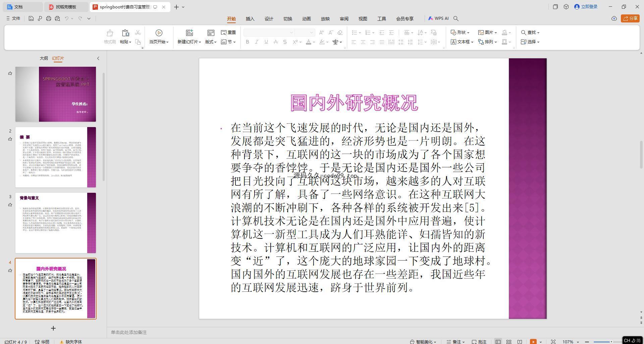This screenshot has height=344, width=644.
Task: Click Smart Beautify in status bar
Action: point(423,342)
